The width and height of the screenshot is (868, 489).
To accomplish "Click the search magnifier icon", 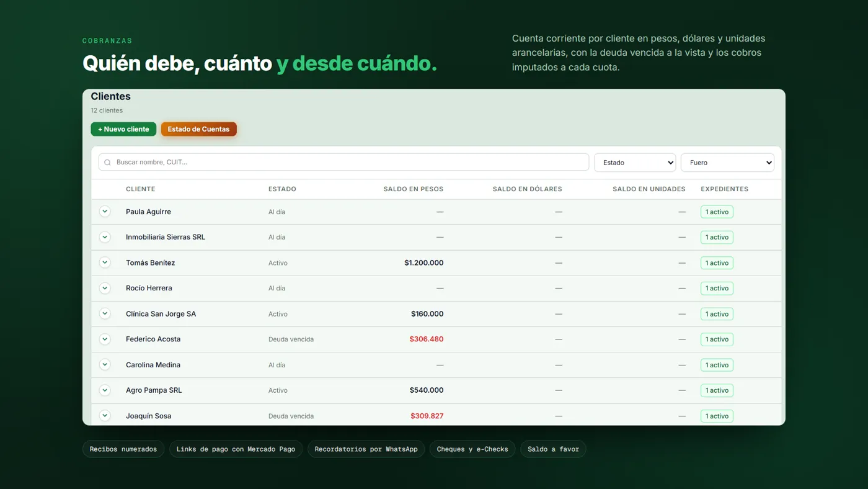I will [x=108, y=163].
